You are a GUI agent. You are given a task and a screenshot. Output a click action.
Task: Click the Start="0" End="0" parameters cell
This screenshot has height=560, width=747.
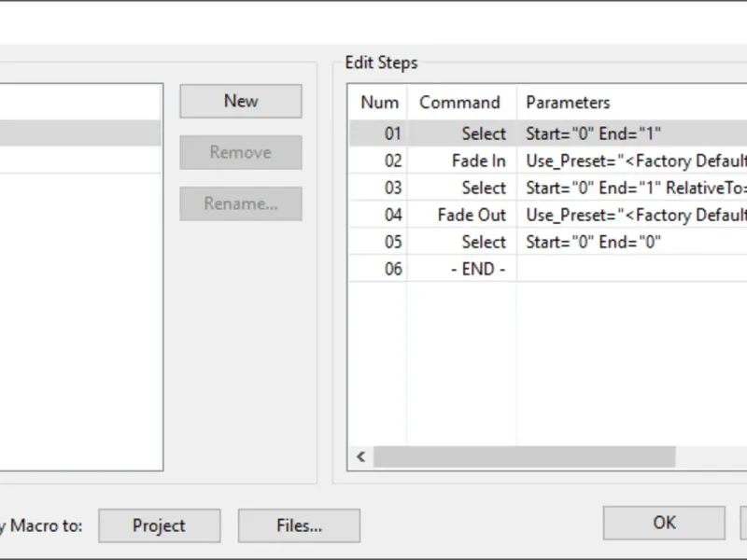(593, 242)
